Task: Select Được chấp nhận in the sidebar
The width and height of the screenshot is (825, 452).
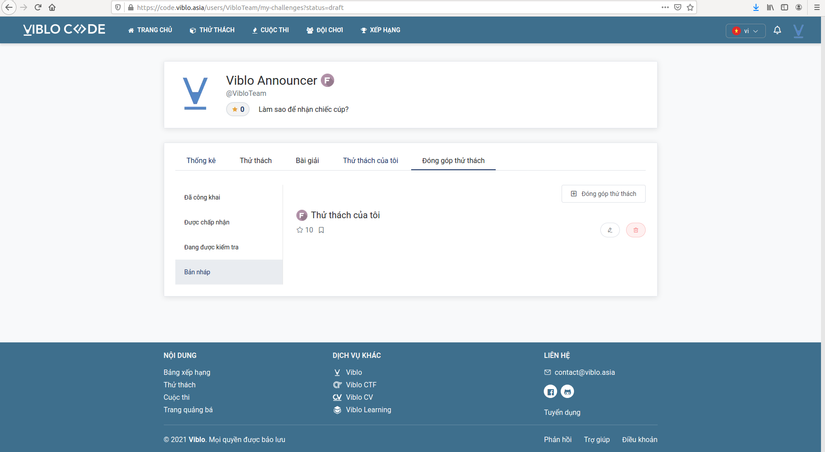Action: [229, 222]
